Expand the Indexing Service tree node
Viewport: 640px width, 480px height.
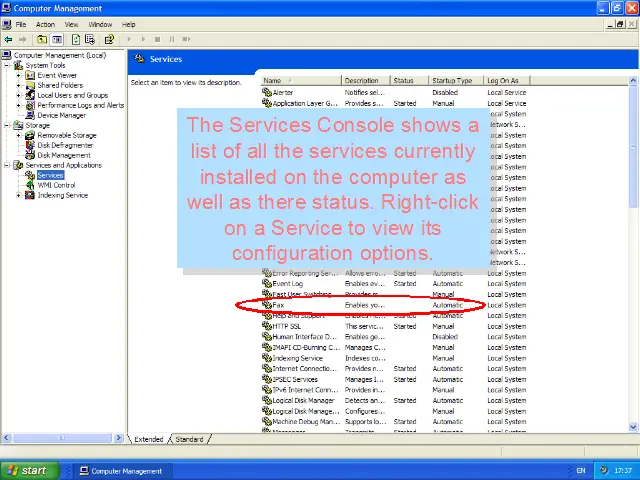(x=18, y=195)
